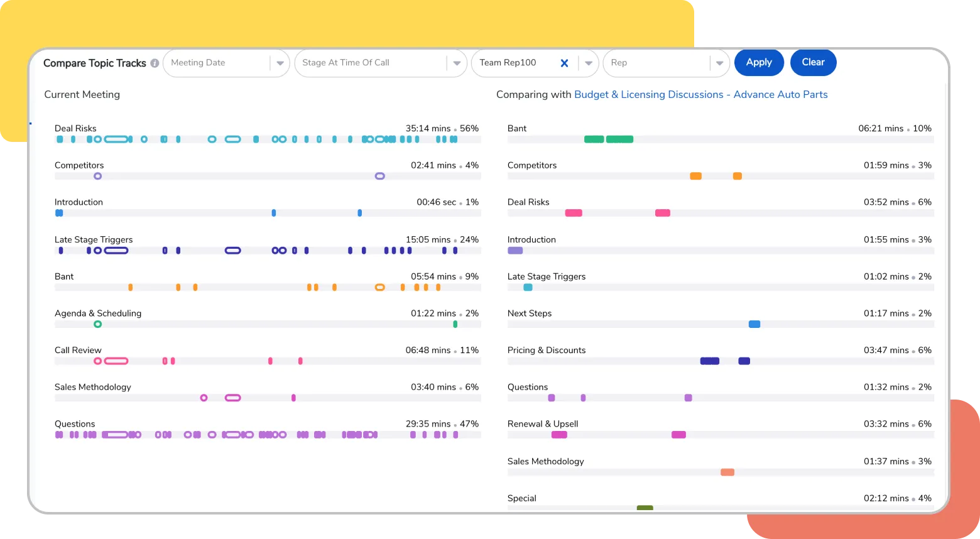Viewport: 980px width, 539px height.
Task: Click teal marker on comparison Late Stage Triggers track
Action: pyautogui.click(x=528, y=287)
